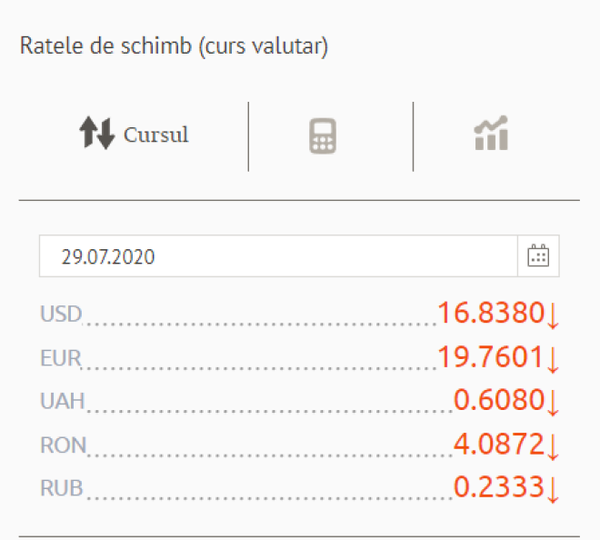
Task: Click the red down arrow next to USD rate
Action: point(553,316)
